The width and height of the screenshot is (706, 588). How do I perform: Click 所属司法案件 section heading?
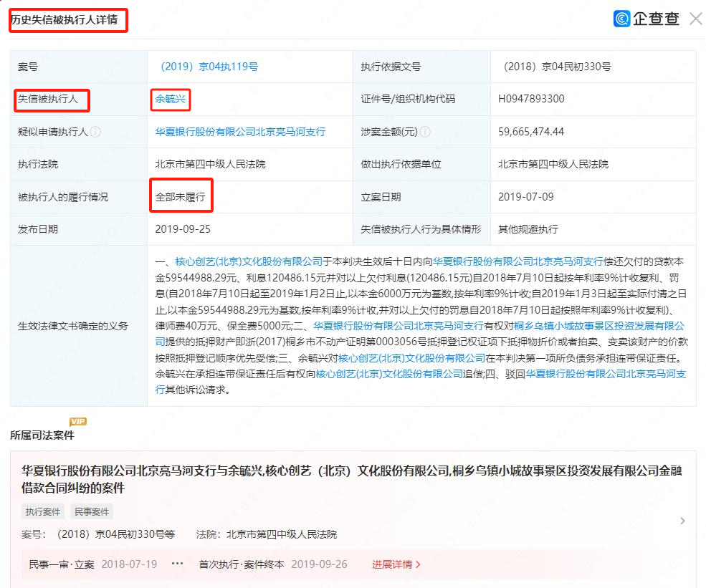pos(42,435)
